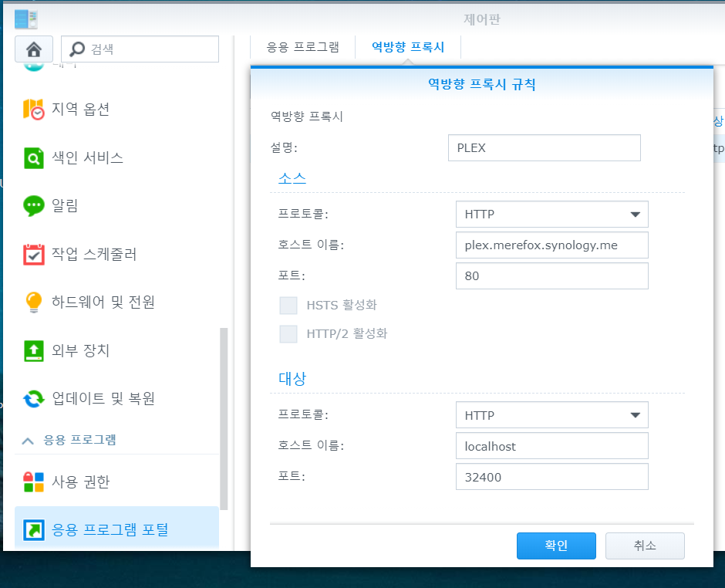Collapse the 응용 프로그램 sidebar section
The width and height of the screenshot is (725, 588).
[28, 441]
